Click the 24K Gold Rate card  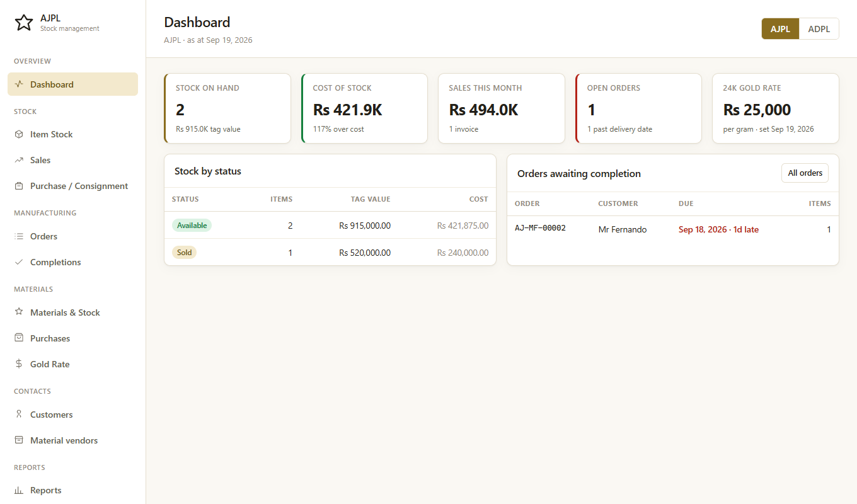pos(776,108)
